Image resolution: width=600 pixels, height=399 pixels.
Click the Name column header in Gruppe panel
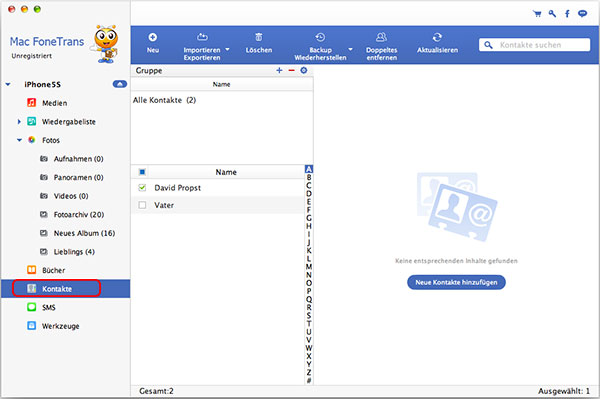point(222,84)
